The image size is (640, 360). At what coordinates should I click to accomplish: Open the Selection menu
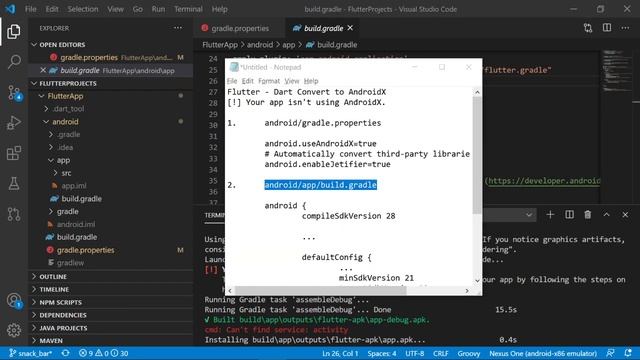pyautogui.click(x=83, y=9)
